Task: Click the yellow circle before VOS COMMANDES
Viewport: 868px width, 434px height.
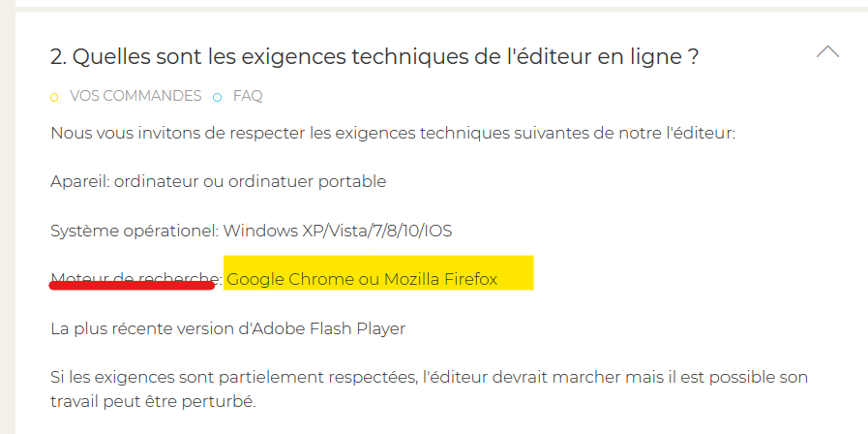Action: click(x=55, y=97)
